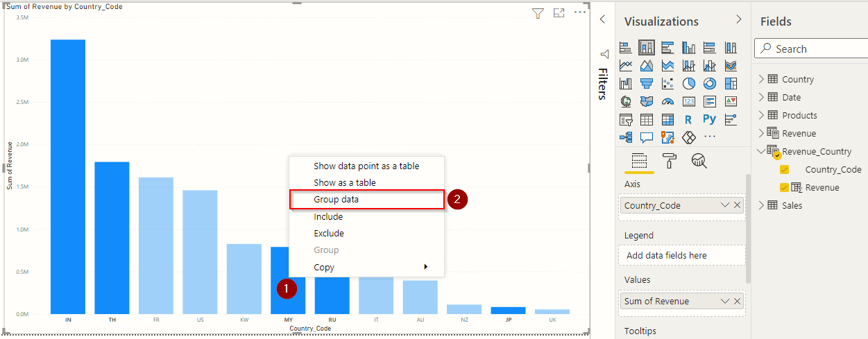
Task: Select the stacked bar chart visual
Action: click(x=626, y=48)
